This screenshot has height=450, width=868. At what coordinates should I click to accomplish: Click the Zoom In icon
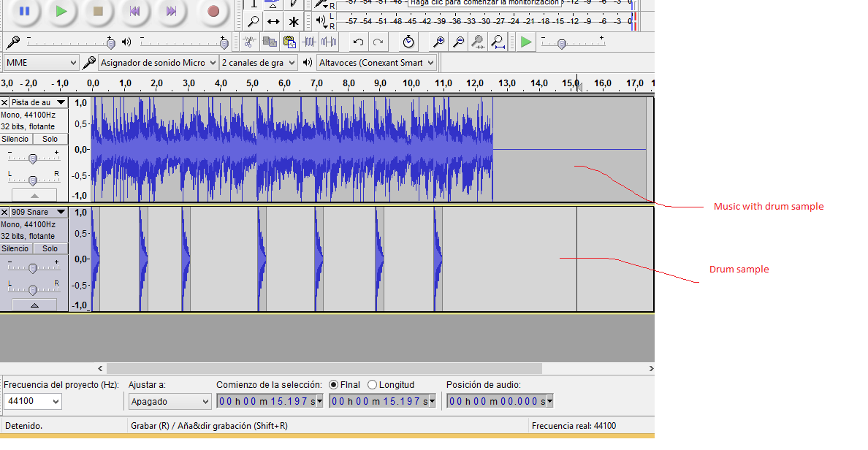[438, 42]
